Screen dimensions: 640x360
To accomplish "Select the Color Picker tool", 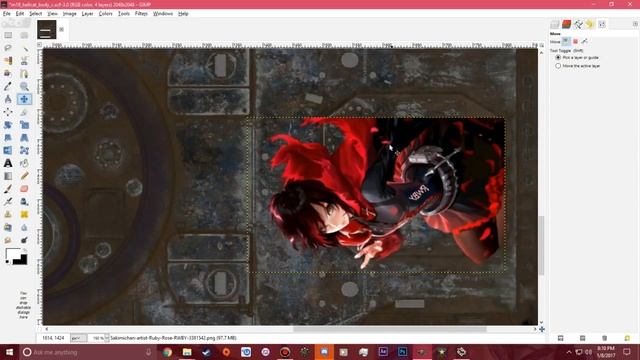I will pyautogui.click(x=8, y=86).
